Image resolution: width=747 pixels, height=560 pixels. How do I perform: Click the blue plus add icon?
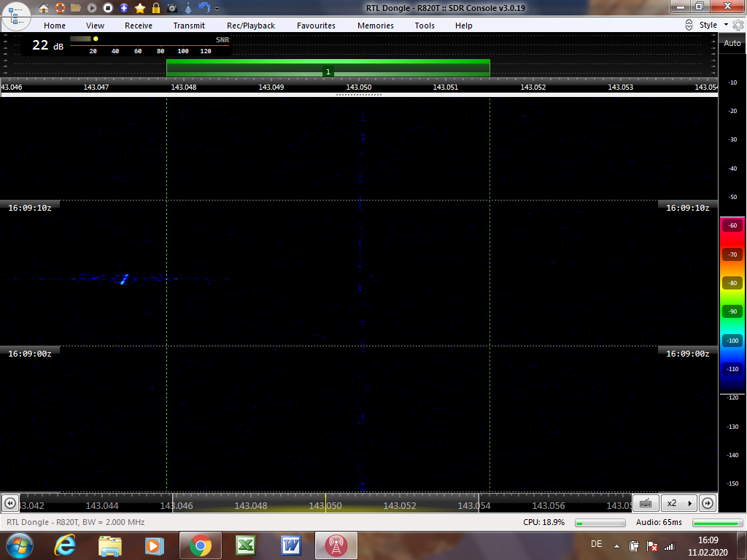(x=124, y=7)
